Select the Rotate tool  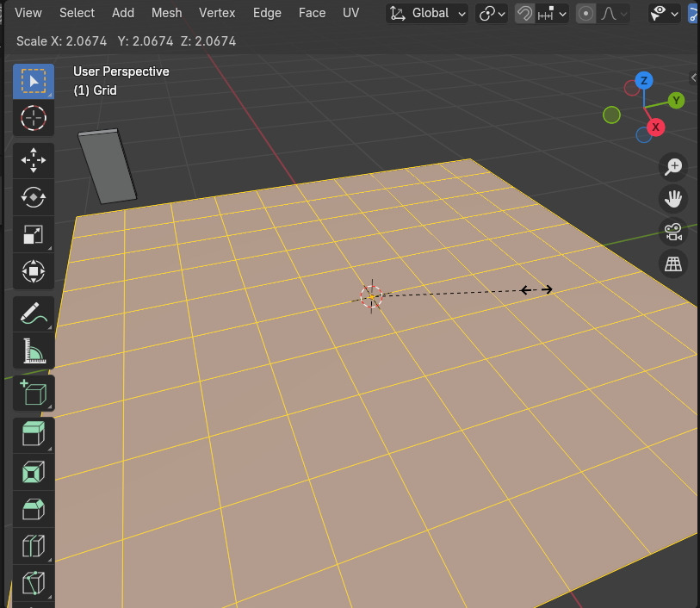tap(34, 197)
